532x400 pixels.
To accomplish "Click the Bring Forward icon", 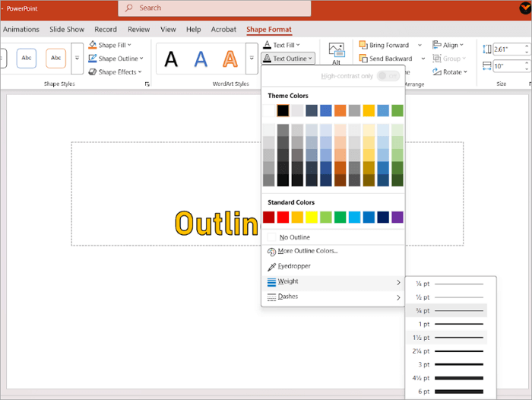I will click(x=363, y=45).
